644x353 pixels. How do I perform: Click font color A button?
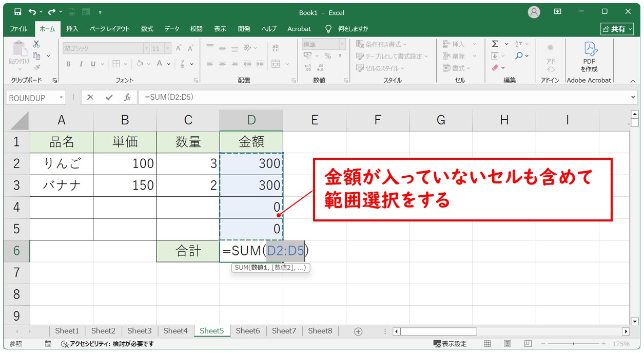point(159,64)
